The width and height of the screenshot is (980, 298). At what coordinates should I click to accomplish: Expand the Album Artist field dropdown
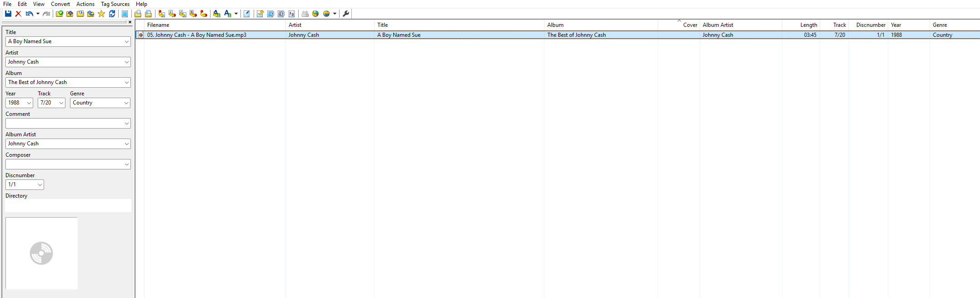[126, 144]
